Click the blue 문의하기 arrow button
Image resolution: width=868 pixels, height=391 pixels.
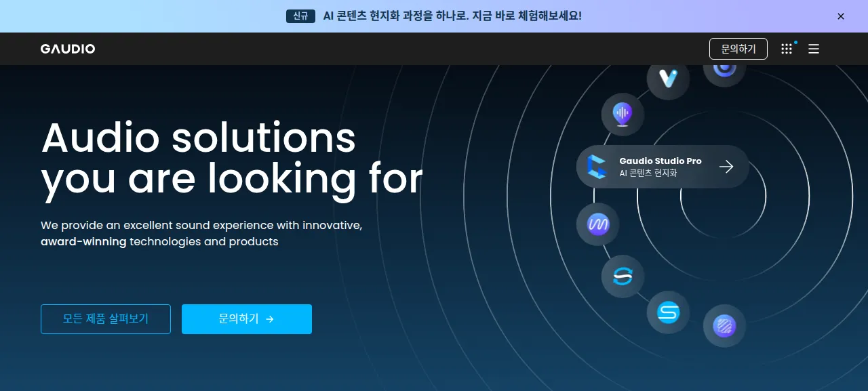(247, 319)
